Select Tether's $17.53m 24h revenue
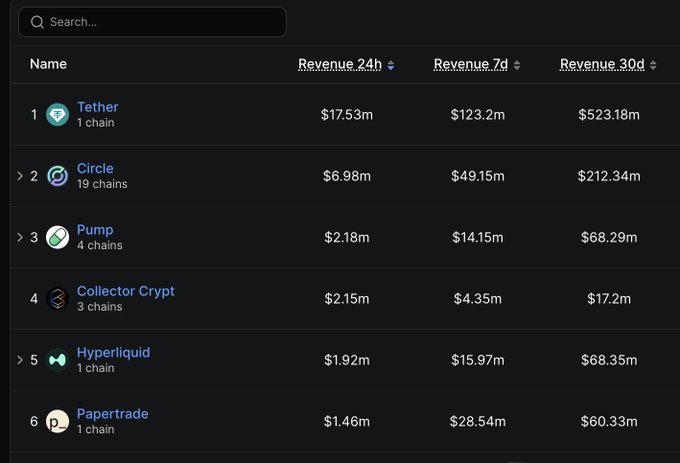680x463 pixels. [x=347, y=114]
